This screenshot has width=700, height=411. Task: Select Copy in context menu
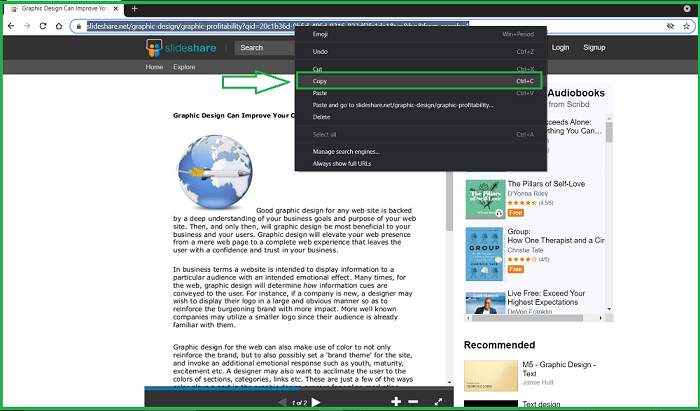419,81
